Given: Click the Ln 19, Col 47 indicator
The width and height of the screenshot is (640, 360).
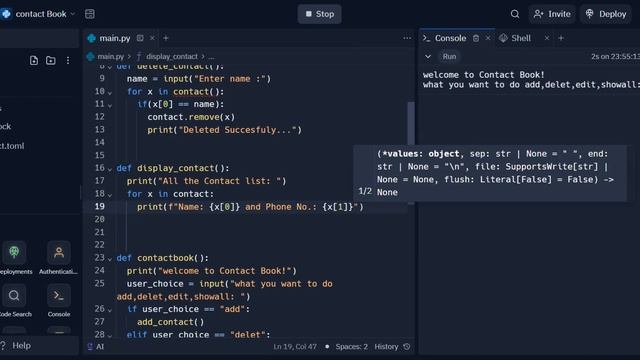Looking at the screenshot, I should coord(295,347).
